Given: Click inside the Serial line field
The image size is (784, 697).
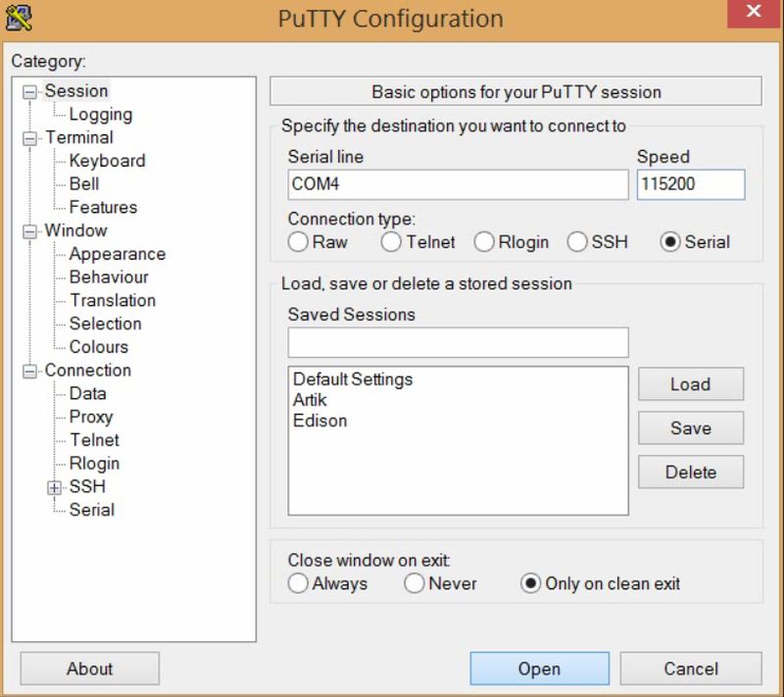Looking at the screenshot, I should tap(457, 184).
